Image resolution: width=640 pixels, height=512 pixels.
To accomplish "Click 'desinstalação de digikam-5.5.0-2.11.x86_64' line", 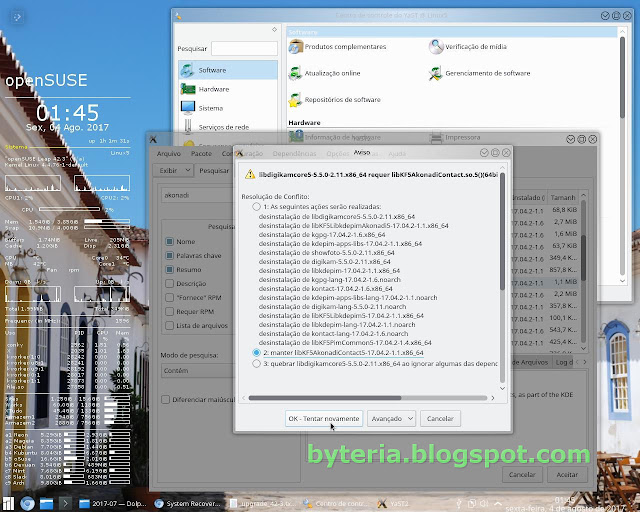I will point(324,261).
